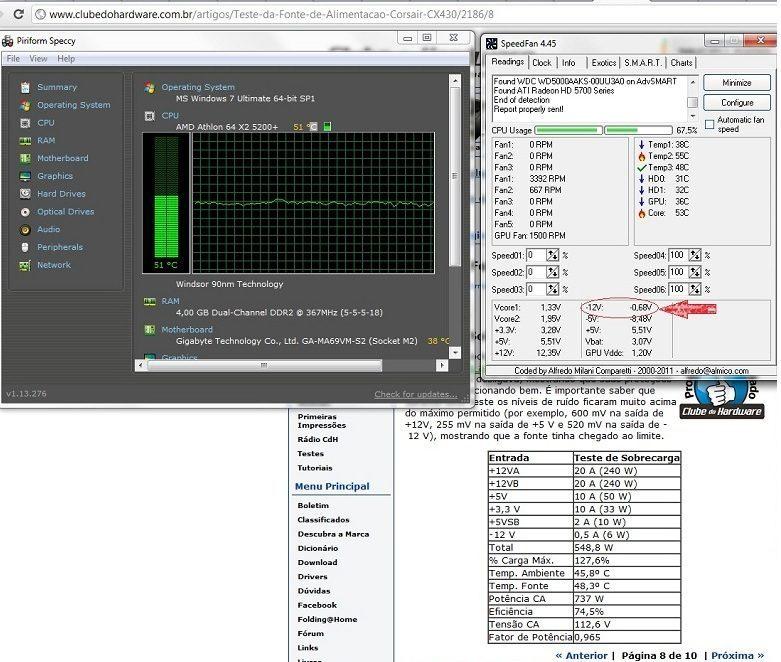Click the Speed06 spinner arrows

pos(696,288)
